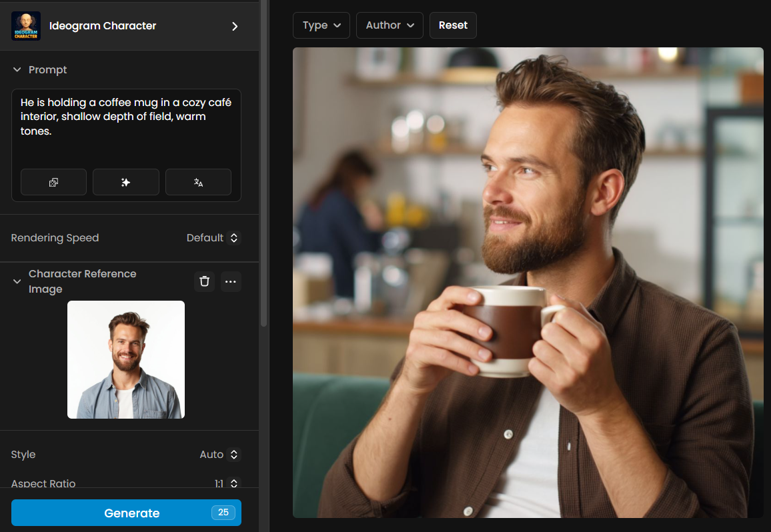This screenshot has width=771, height=532.
Task: Delete the character reference image via trash icon
Action: tap(205, 282)
